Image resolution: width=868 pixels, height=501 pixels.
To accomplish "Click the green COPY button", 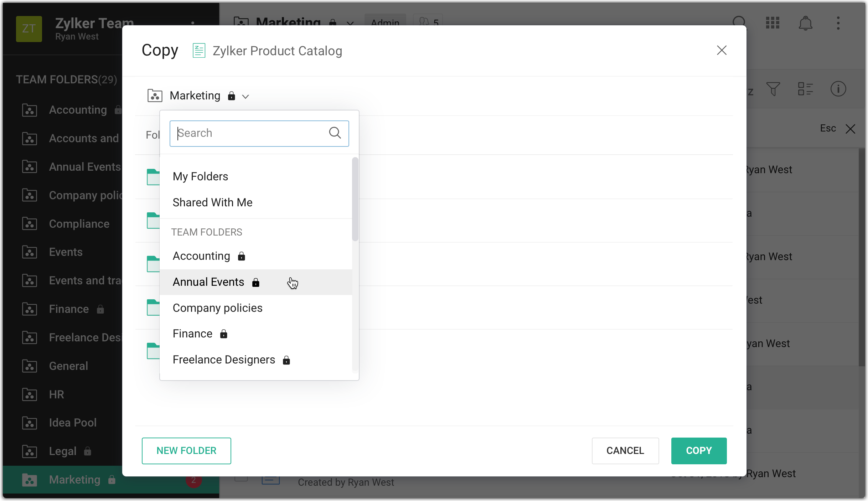I will coord(699,451).
